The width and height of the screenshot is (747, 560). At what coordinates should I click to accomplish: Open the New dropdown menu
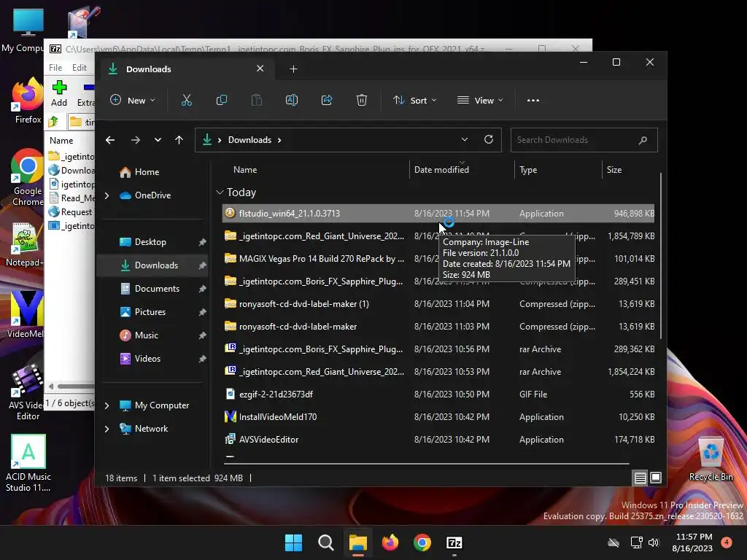click(x=133, y=101)
